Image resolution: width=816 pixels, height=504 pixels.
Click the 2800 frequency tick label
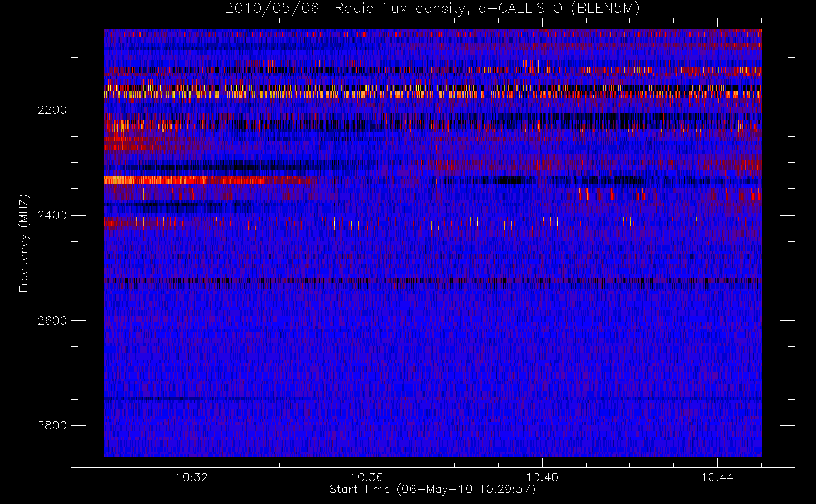pyautogui.click(x=52, y=426)
